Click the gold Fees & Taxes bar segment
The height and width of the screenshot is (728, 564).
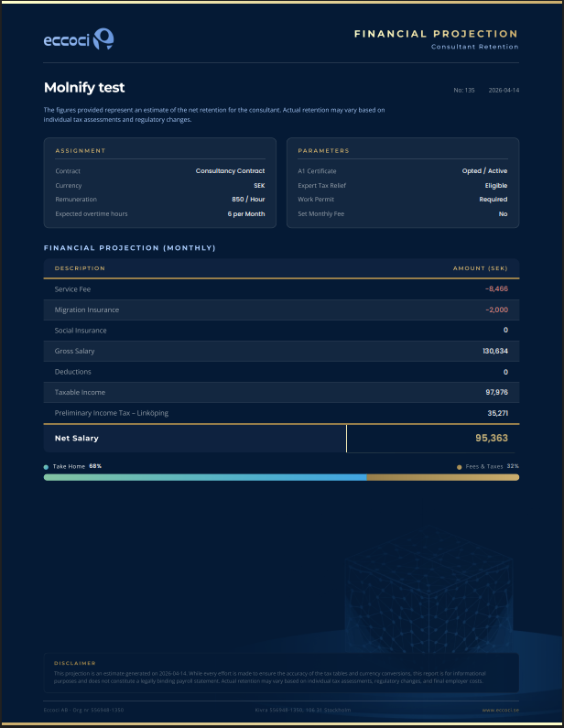pos(443,477)
